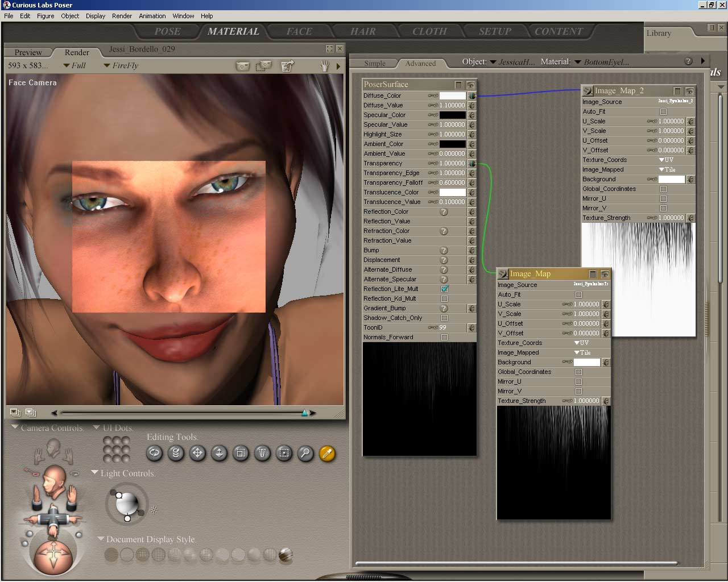
Task: Activate the yellow eyedropper tool
Action: pyautogui.click(x=327, y=453)
